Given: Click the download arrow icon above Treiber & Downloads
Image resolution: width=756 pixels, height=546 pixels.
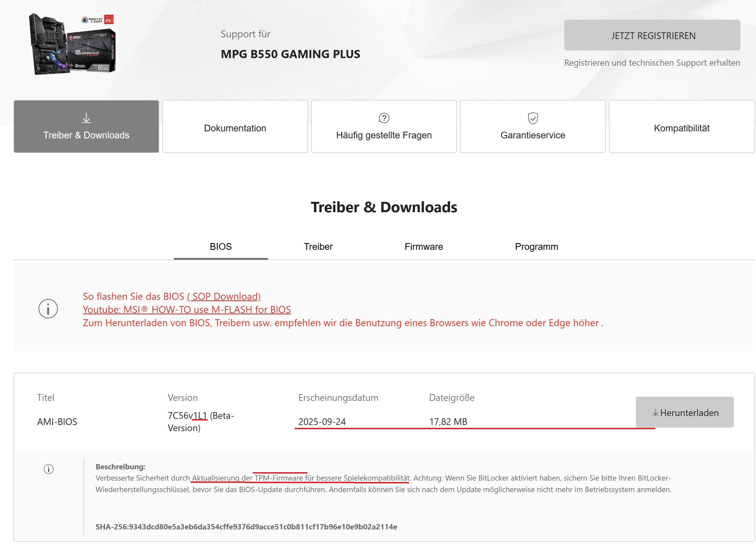Looking at the screenshot, I should coord(86,118).
